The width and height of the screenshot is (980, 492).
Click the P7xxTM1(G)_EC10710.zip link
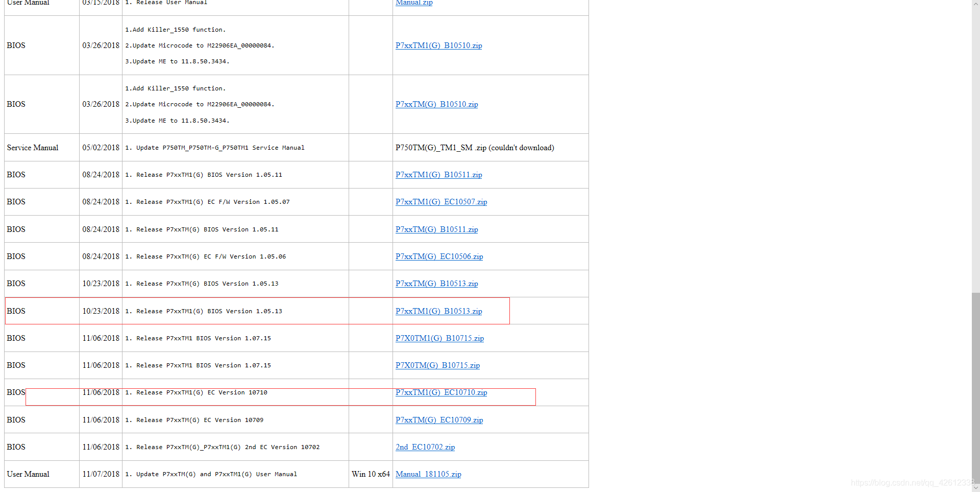pos(441,392)
